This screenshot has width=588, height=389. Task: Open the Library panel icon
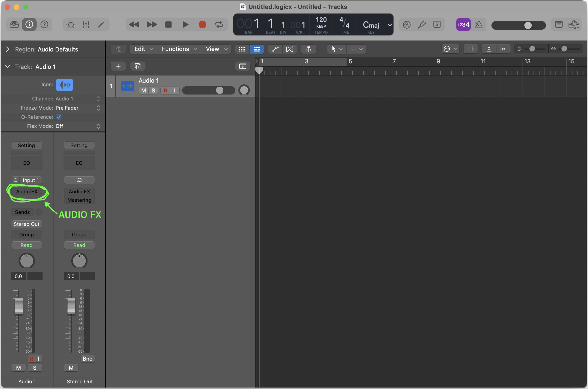(x=14, y=24)
